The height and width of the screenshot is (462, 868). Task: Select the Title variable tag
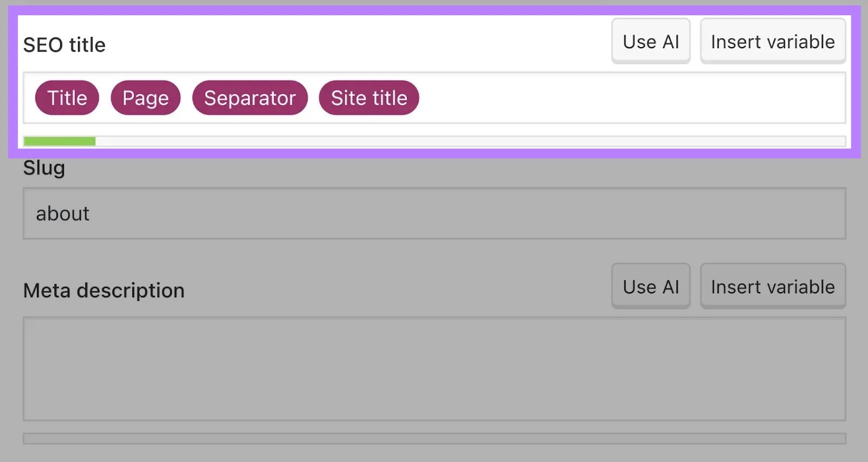tap(67, 98)
